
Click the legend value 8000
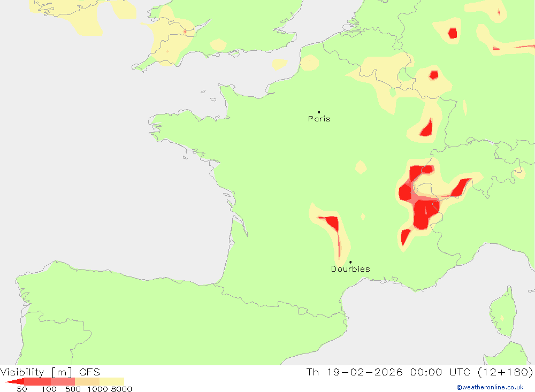[x=121, y=389]
